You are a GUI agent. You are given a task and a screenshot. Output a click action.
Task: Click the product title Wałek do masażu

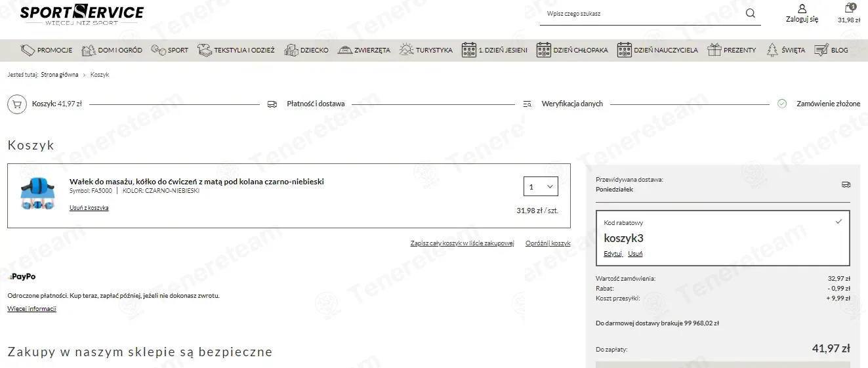pos(197,182)
